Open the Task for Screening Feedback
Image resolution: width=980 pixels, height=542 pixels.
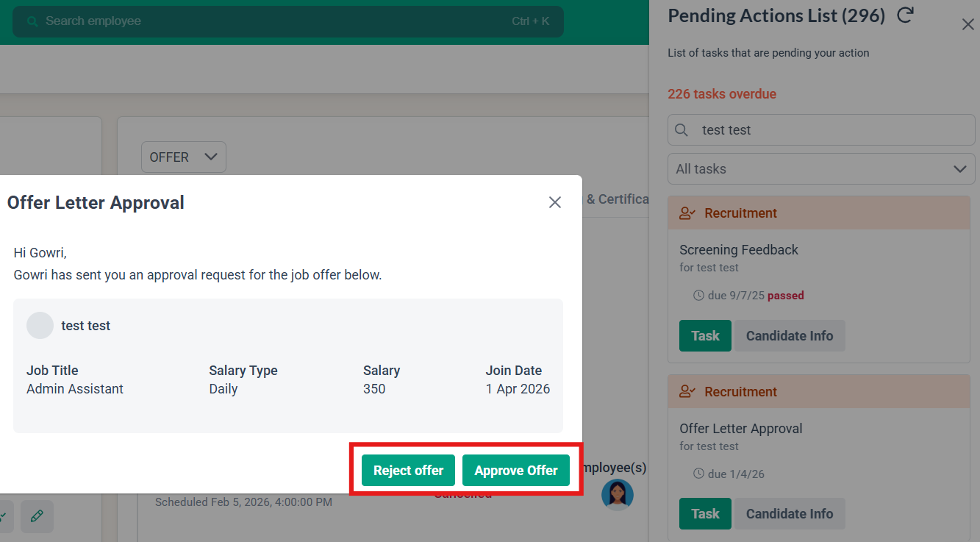704,336
